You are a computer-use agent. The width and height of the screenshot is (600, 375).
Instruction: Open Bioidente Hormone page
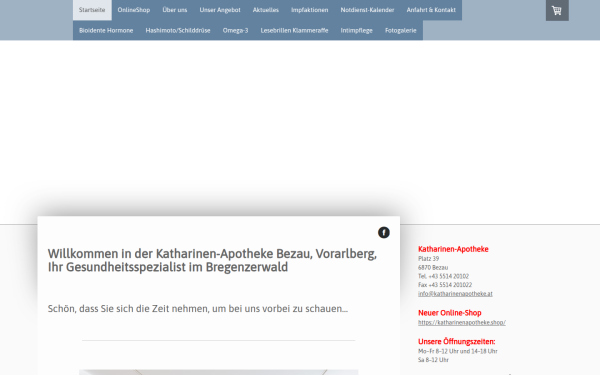point(106,30)
